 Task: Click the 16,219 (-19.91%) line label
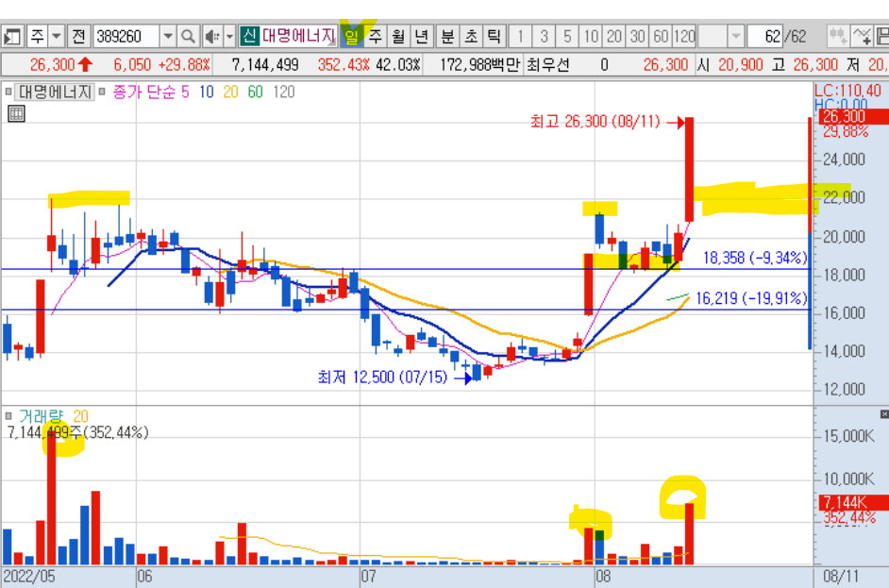[x=751, y=298]
